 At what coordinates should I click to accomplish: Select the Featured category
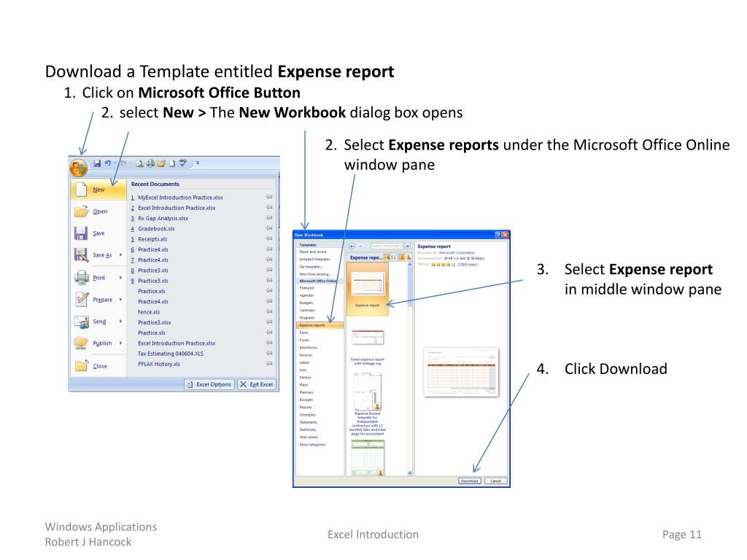pyautogui.click(x=307, y=288)
